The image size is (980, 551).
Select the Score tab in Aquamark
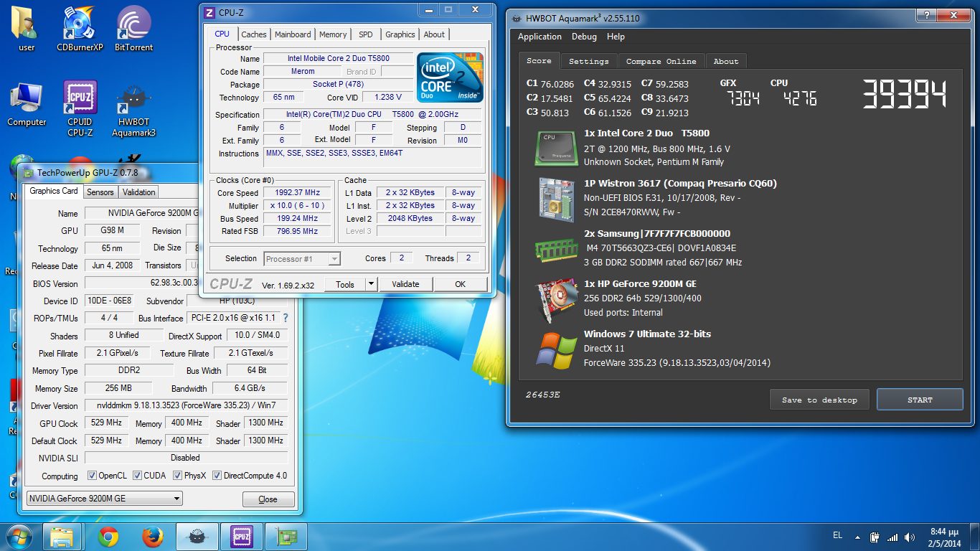click(x=539, y=61)
